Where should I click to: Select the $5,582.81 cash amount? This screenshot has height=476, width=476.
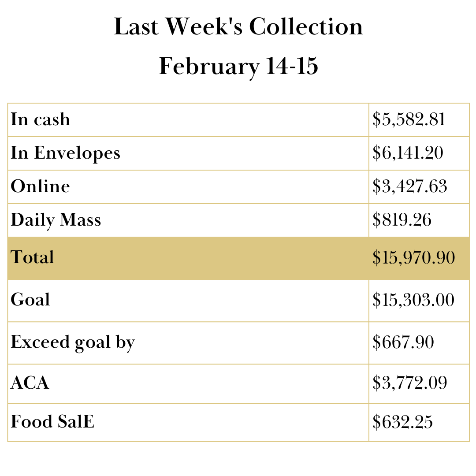tap(409, 119)
